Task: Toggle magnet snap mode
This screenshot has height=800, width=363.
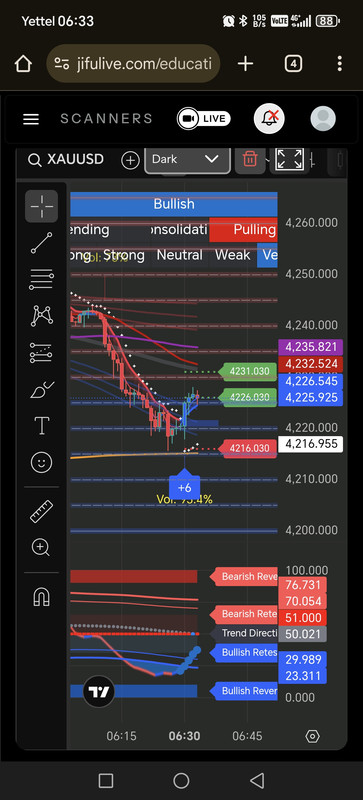Action: (41, 596)
